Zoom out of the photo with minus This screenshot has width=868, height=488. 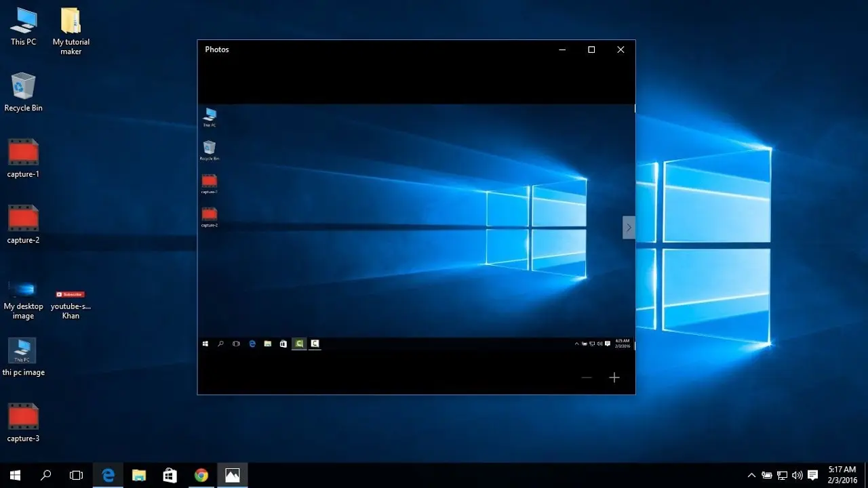point(587,378)
